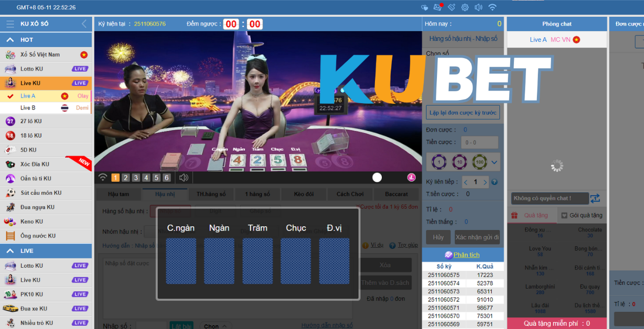Collapse the sidebar with the left chevron

click(84, 24)
